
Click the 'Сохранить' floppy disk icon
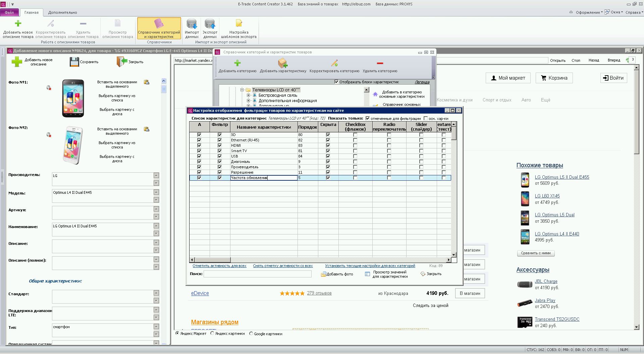[x=74, y=62]
